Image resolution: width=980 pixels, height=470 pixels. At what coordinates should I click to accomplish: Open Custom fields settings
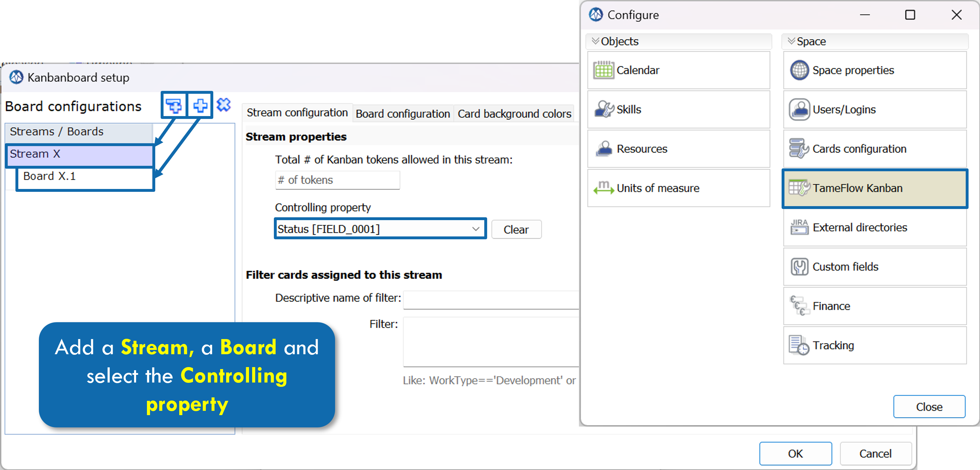[875, 267]
